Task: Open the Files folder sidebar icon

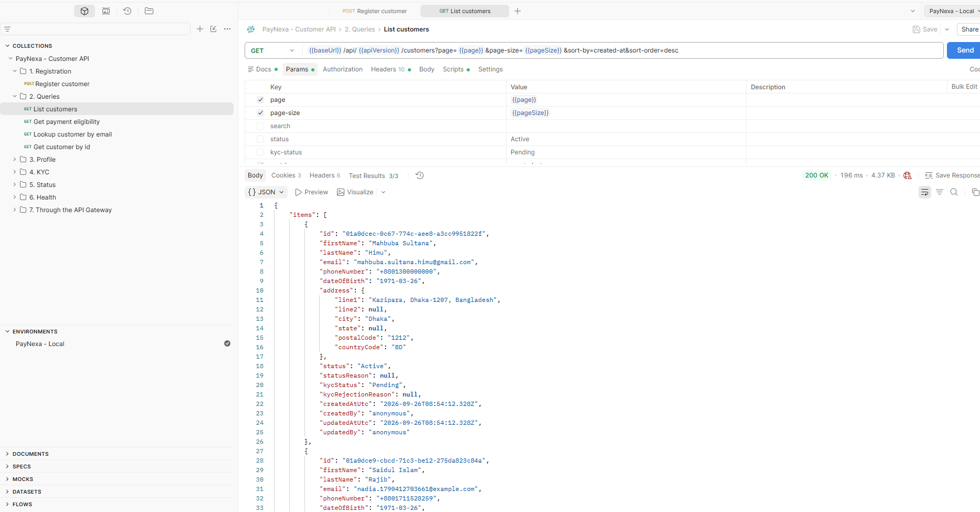Action: [x=149, y=11]
